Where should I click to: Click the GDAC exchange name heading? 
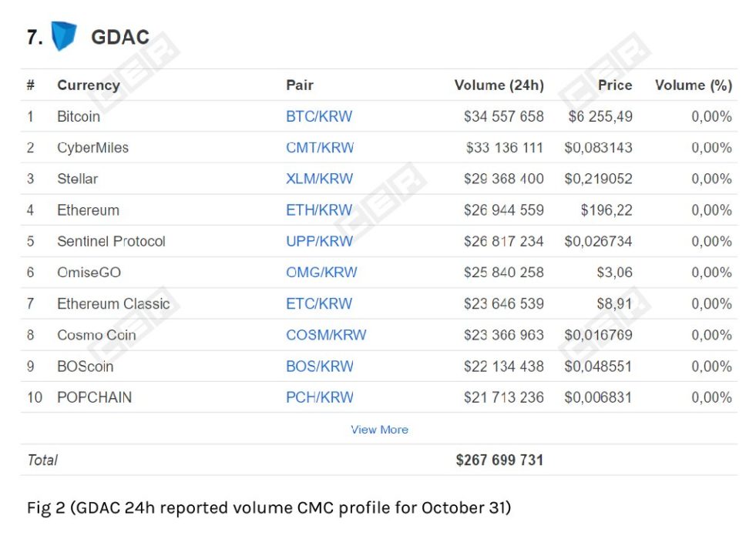coord(119,36)
